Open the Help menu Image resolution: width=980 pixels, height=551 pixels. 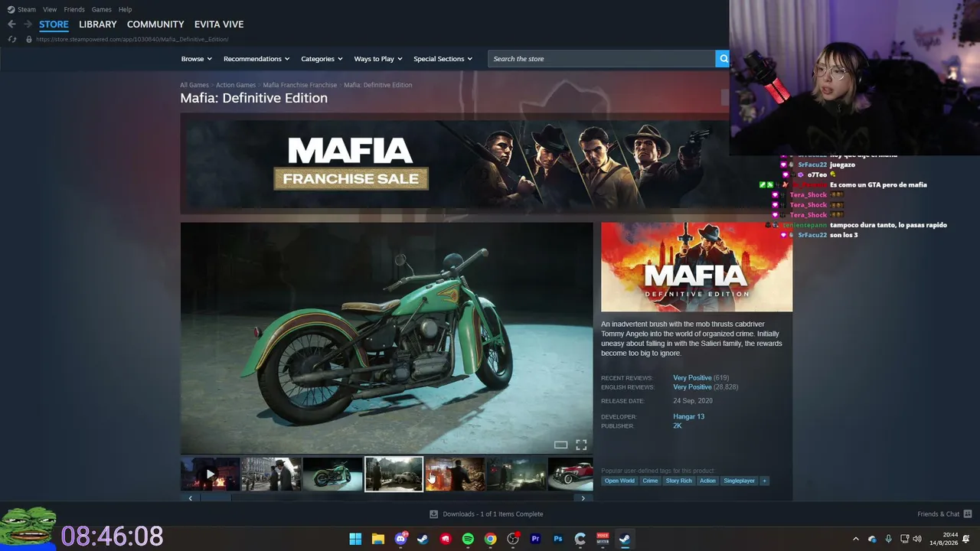click(x=125, y=9)
